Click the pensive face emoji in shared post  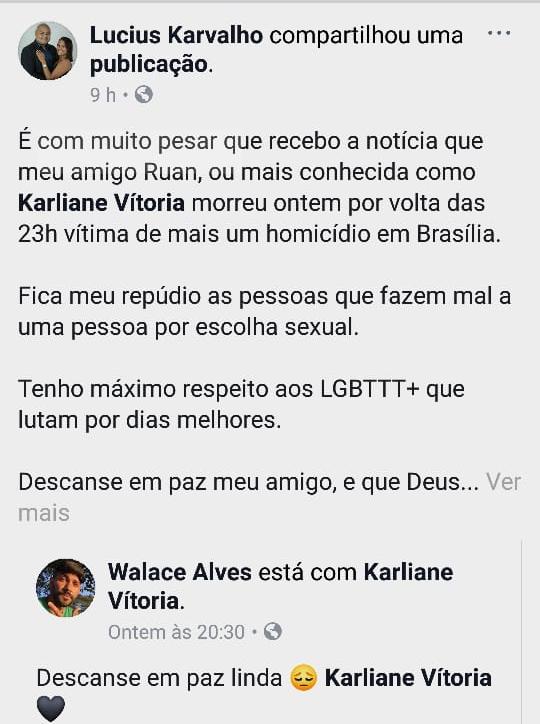click(x=303, y=678)
